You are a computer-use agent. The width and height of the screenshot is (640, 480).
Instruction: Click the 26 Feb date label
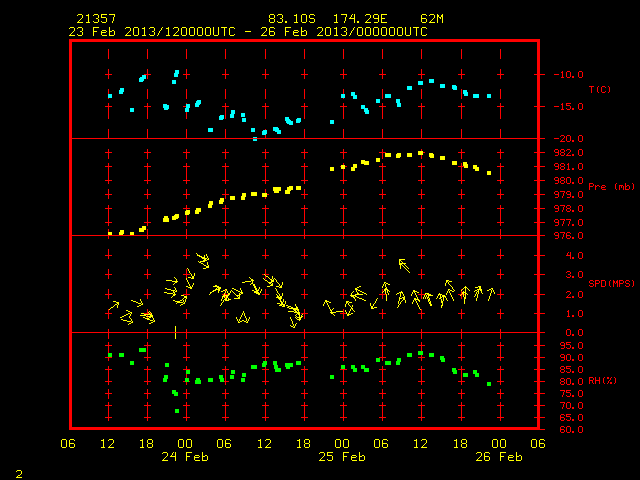[499, 456]
